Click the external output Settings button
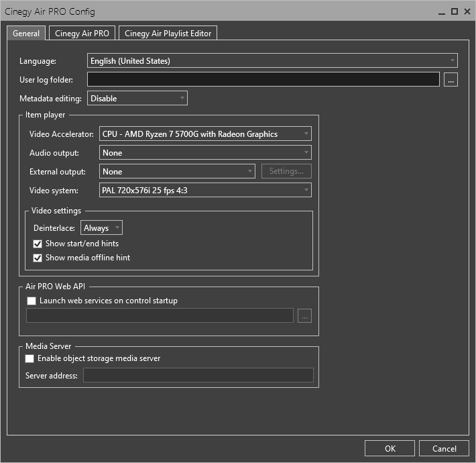The width and height of the screenshot is (476, 463). click(x=286, y=171)
